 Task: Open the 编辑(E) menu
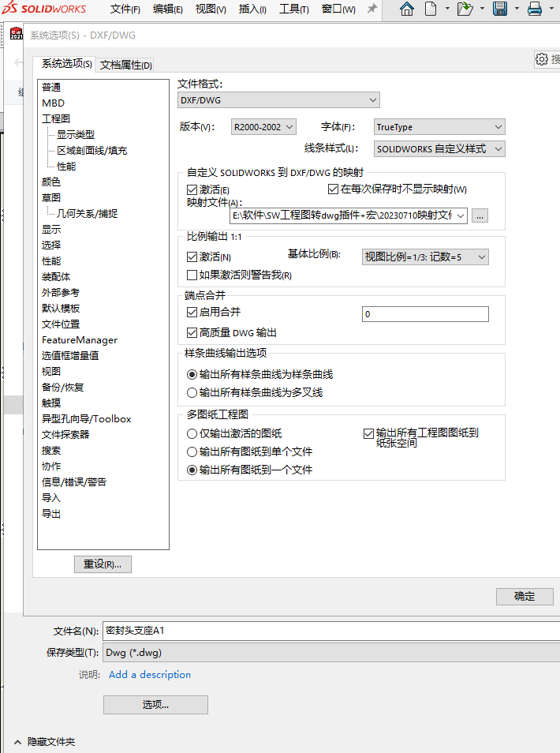[x=168, y=9]
